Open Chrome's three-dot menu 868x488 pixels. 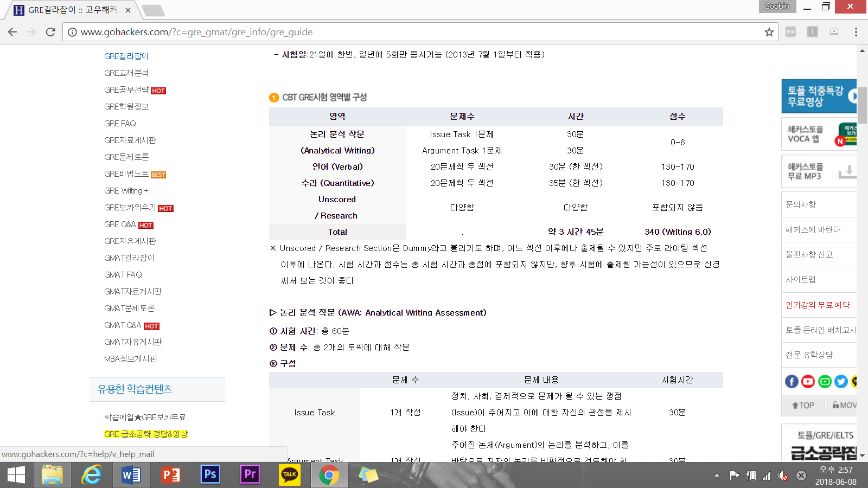856,32
